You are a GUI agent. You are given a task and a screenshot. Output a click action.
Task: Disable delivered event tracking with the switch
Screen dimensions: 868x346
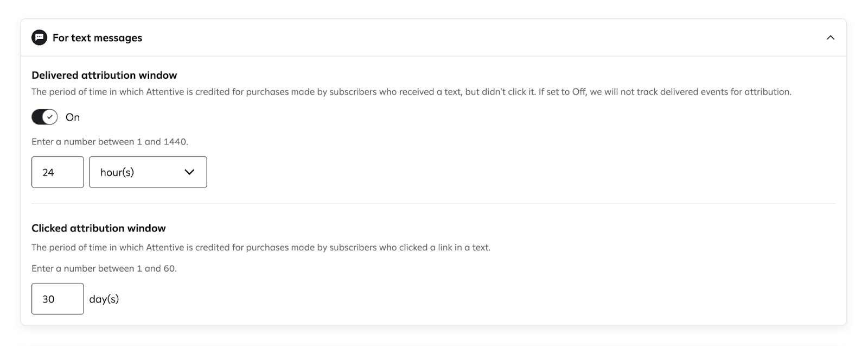pyautogui.click(x=44, y=116)
